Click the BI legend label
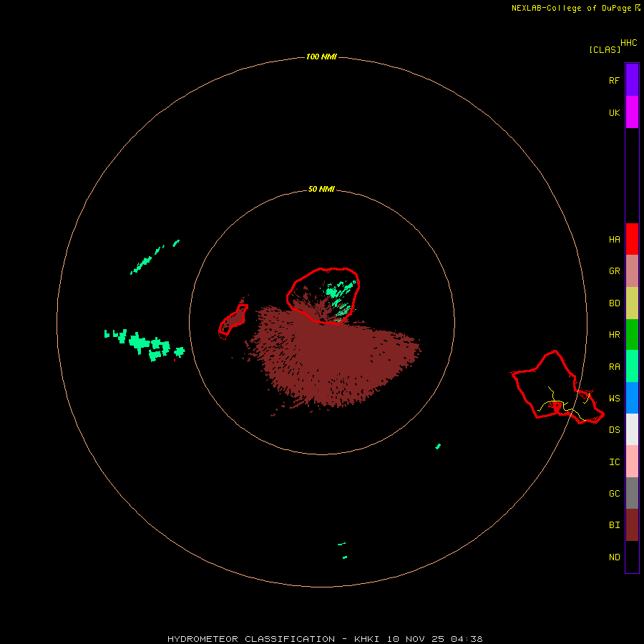 click(614, 525)
